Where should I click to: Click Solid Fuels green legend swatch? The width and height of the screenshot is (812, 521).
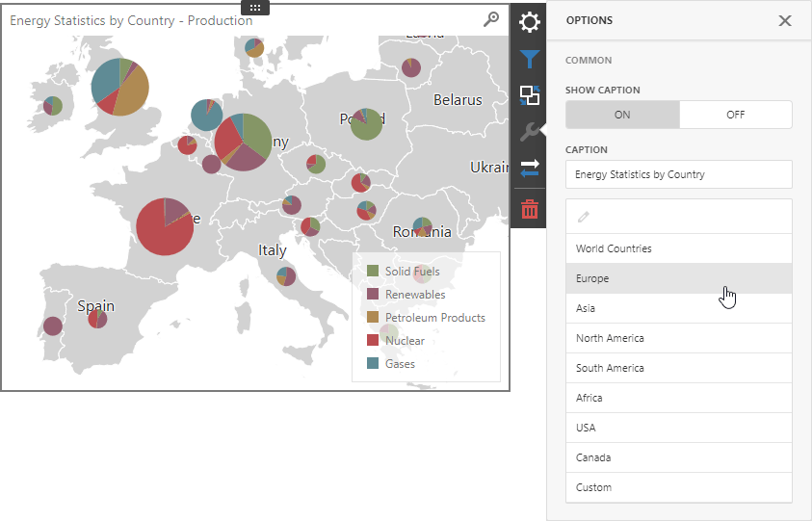coord(373,271)
